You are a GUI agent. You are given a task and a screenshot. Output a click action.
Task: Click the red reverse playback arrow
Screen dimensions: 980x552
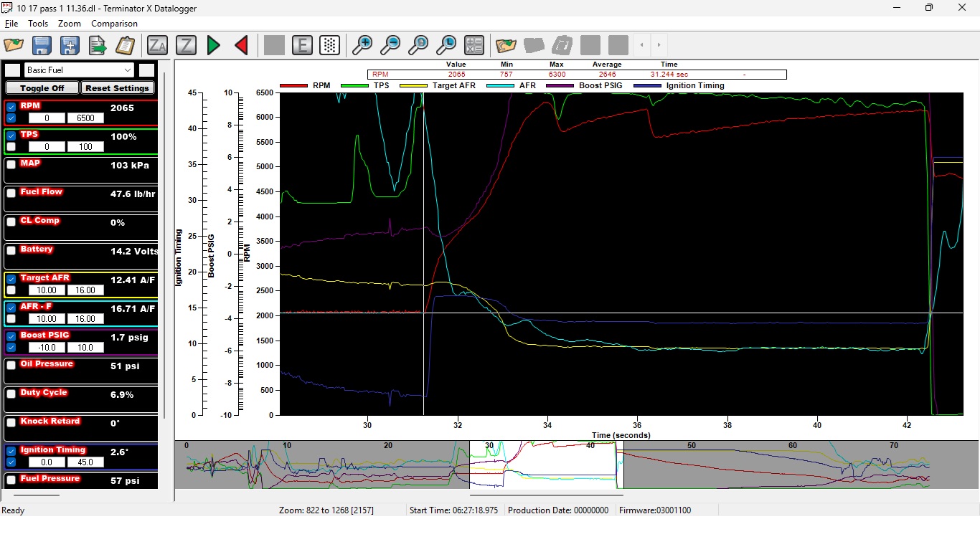(241, 45)
